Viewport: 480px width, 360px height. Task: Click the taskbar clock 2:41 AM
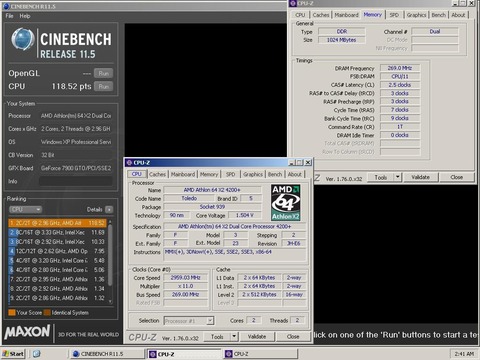(464, 354)
